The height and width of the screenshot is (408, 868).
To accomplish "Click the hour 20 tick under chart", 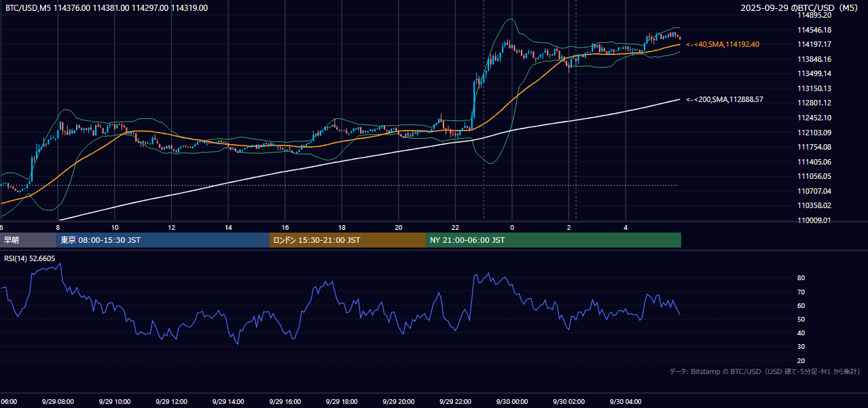I will click(x=398, y=227).
